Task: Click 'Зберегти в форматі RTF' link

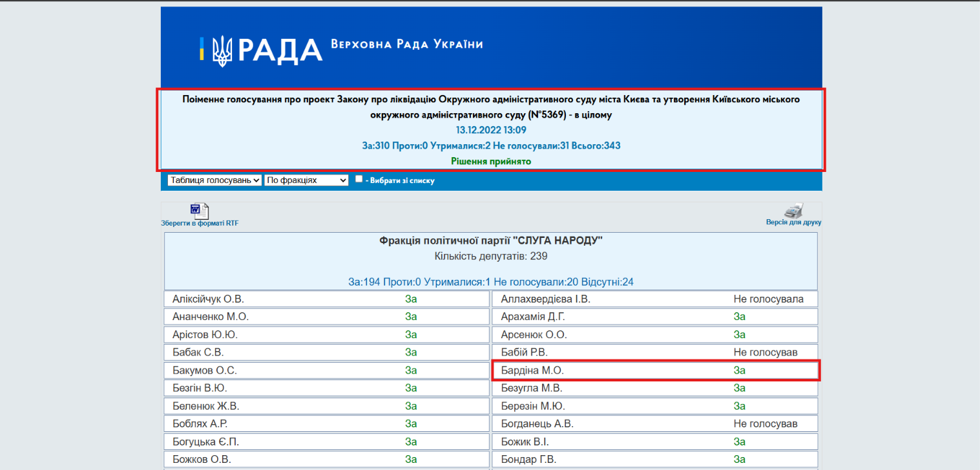Action: (200, 223)
